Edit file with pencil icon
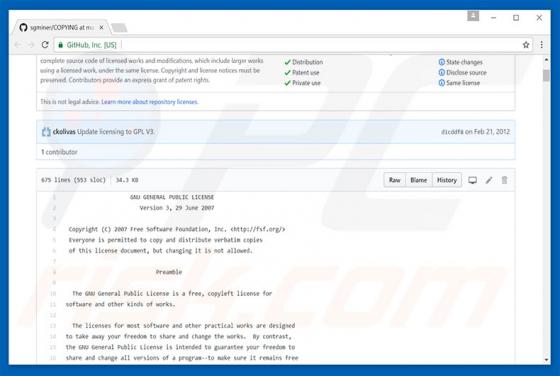560x376 pixels. pos(489,180)
